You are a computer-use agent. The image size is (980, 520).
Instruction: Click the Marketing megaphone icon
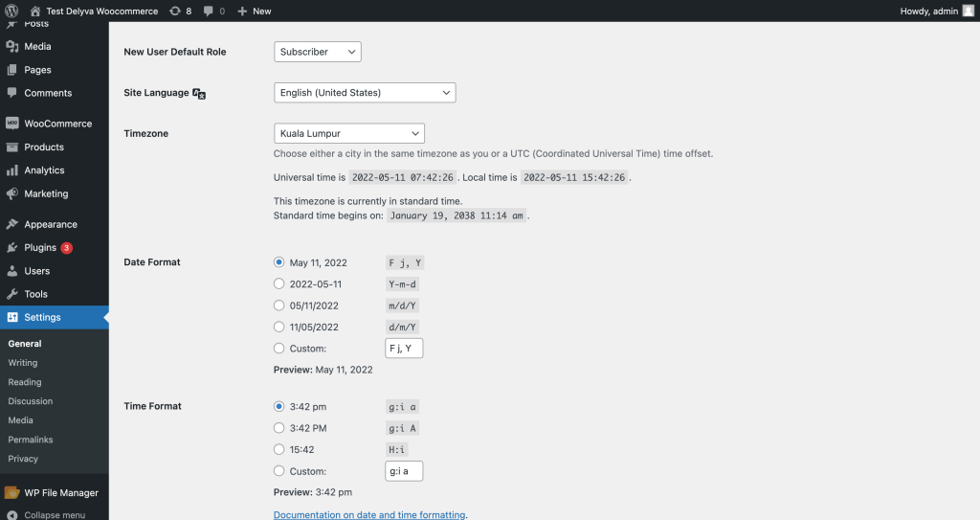click(x=11, y=194)
